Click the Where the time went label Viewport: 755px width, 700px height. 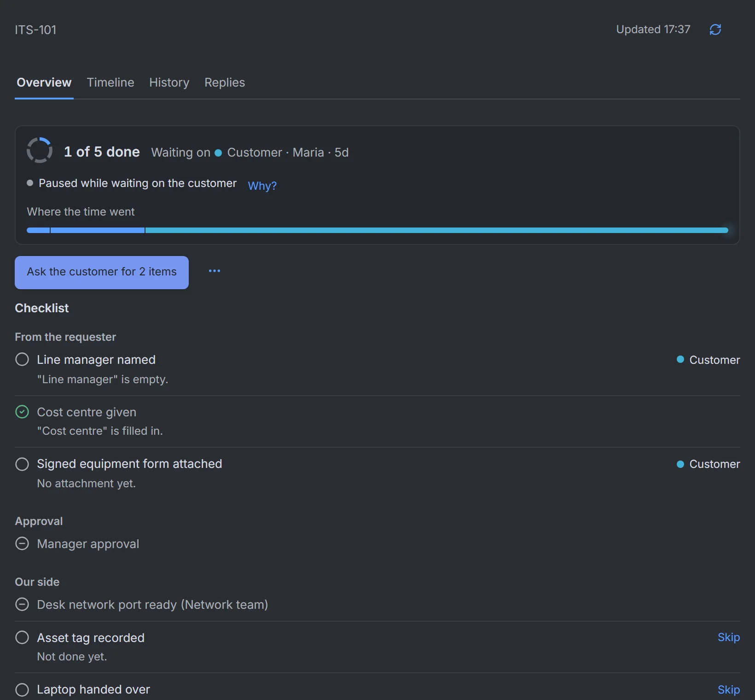81,212
